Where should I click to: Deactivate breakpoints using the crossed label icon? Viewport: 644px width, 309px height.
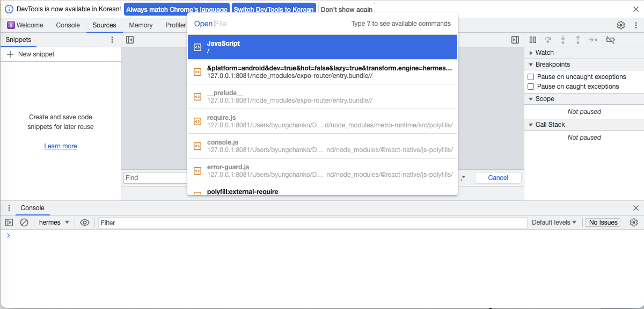click(610, 40)
